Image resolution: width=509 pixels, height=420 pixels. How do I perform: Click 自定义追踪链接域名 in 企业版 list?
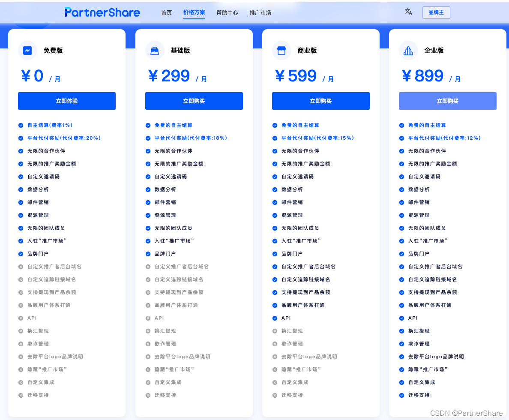click(433, 280)
